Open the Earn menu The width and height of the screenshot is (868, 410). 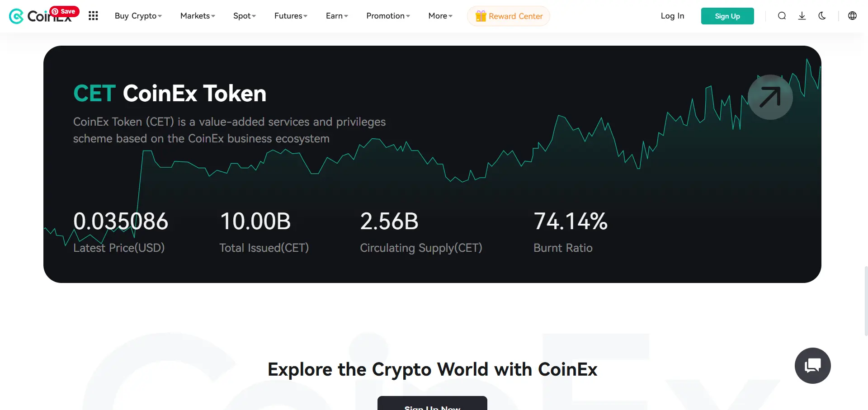tap(337, 16)
